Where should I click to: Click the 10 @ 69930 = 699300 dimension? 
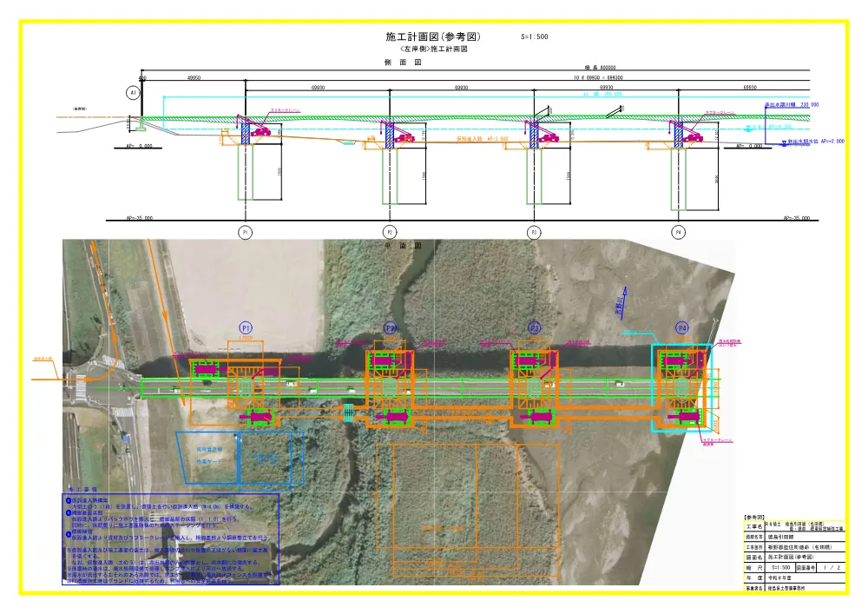(x=598, y=77)
